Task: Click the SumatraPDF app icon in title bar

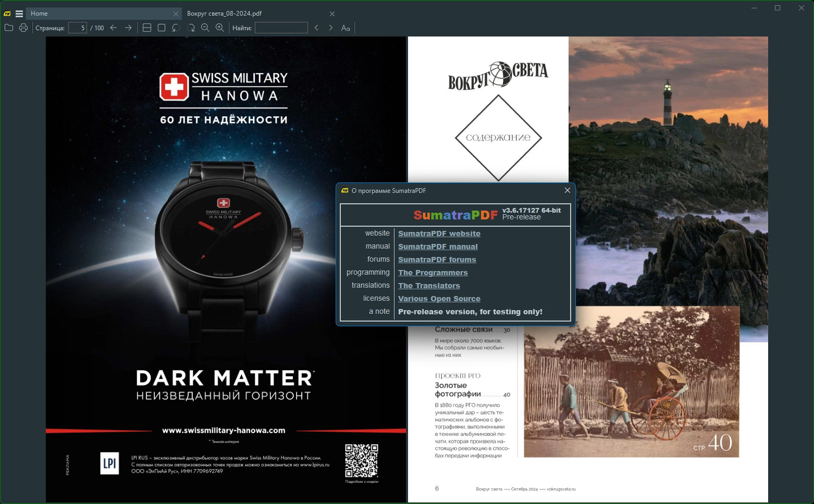Action: pyautogui.click(x=7, y=14)
